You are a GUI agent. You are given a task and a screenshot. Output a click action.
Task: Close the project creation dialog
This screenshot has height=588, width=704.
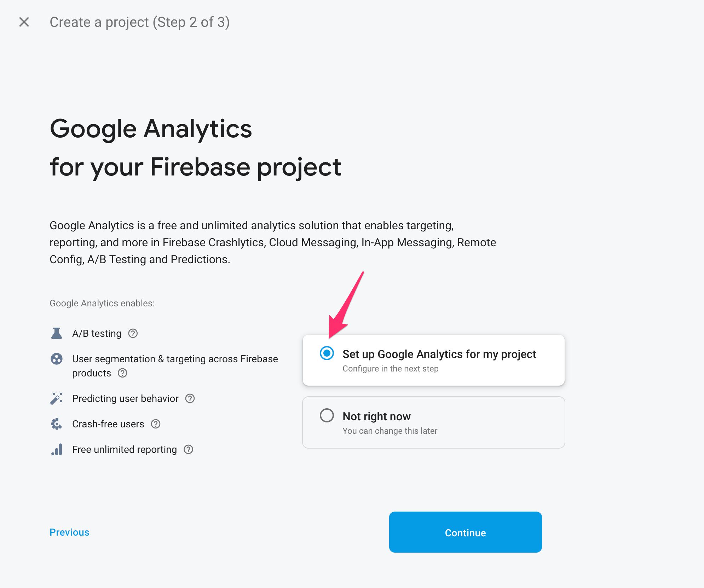tap(24, 22)
